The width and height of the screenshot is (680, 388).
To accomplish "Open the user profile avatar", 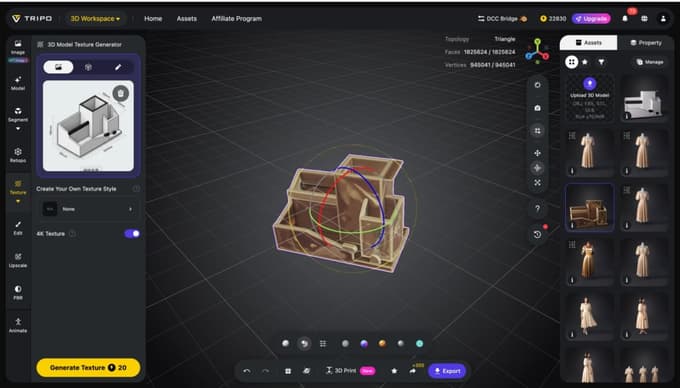I will (x=663, y=19).
